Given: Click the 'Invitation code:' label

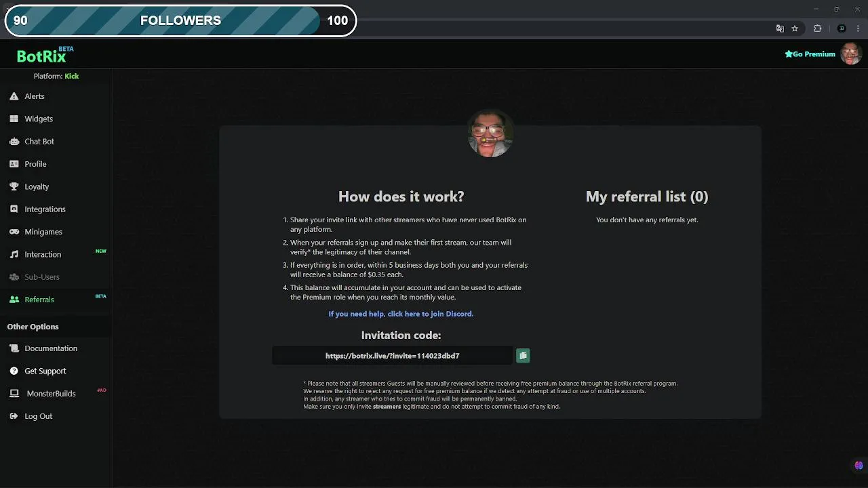Looking at the screenshot, I should [401, 335].
